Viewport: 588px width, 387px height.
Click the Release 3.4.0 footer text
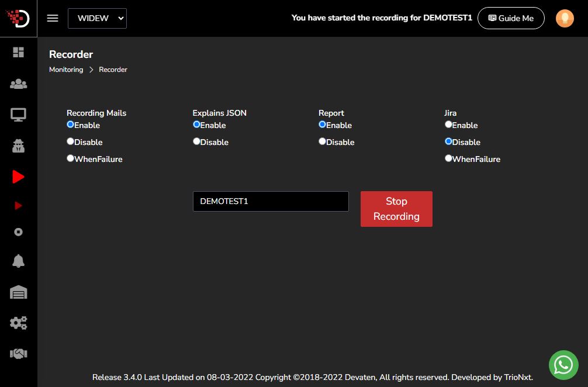(x=313, y=377)
